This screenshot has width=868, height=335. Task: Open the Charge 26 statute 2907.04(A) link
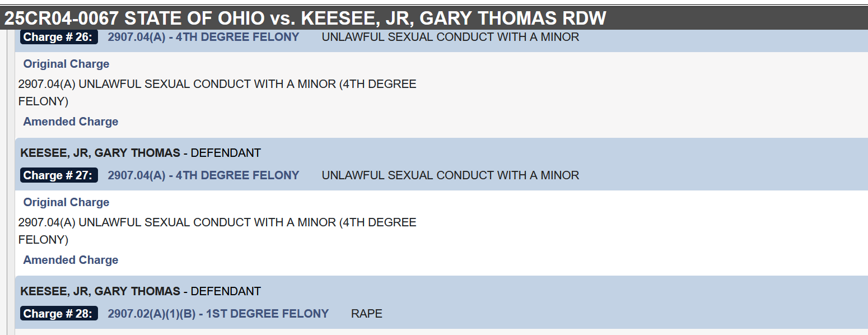[x=203, y=37]
